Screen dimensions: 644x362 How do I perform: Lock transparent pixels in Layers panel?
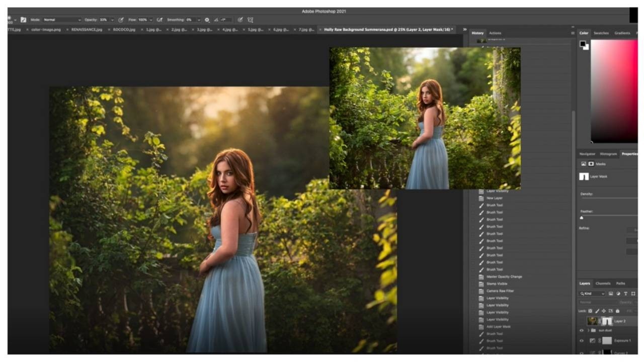point(590,311)
